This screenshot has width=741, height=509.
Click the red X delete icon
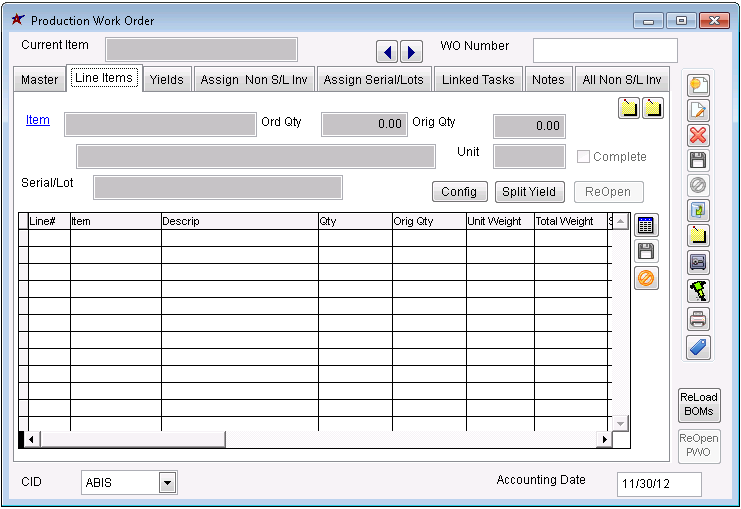(699, 135)
